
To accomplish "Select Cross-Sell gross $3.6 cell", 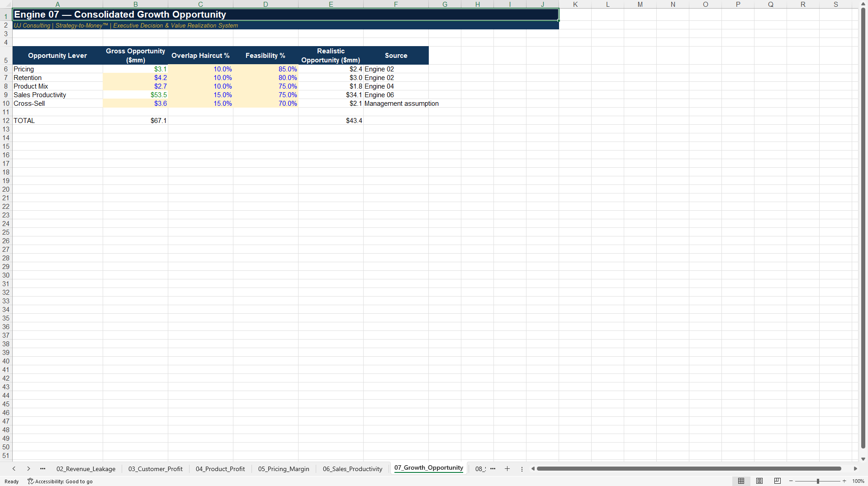I will tap(135, 104).
